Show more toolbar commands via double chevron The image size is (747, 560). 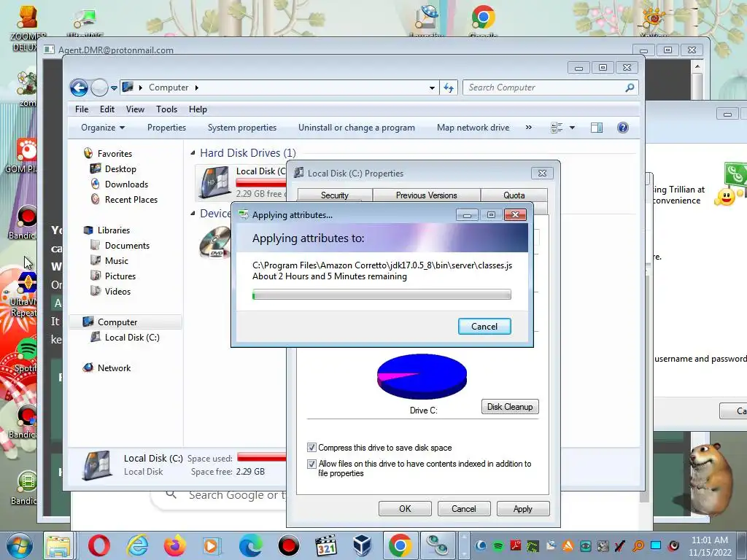pyautogui.click(x=528, y=128)
